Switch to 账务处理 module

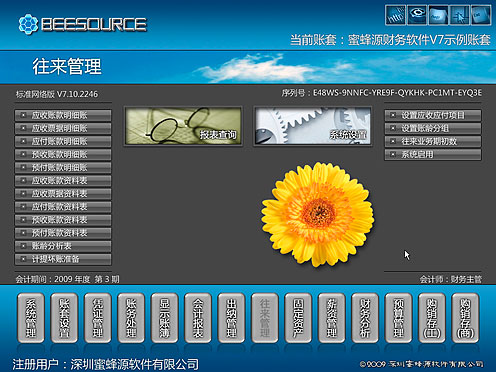click(131, 318)
